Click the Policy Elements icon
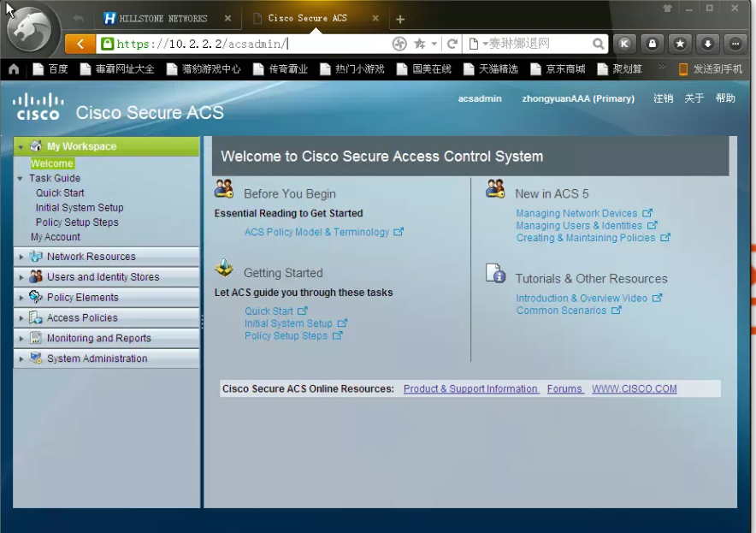The image size is (756, 533). coord(36,297)
